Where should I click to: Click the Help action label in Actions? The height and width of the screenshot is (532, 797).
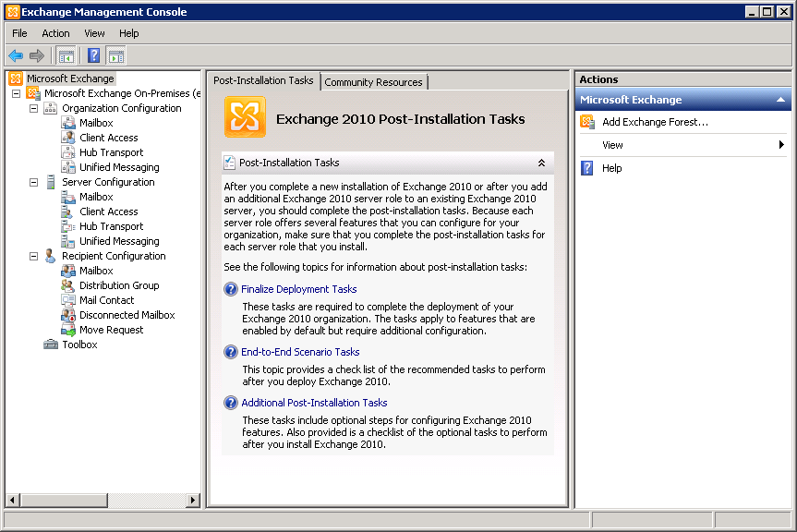point(612,168)
